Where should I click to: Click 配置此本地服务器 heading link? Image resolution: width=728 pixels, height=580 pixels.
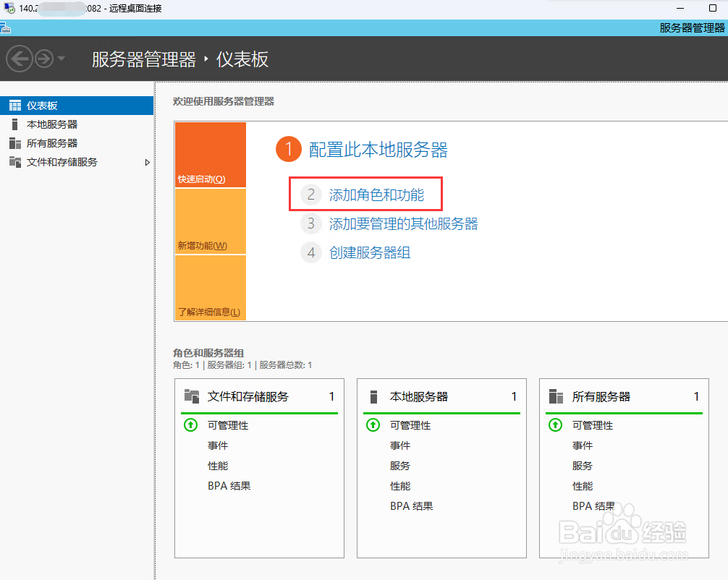pyautogui.click(x=376, y=149)
